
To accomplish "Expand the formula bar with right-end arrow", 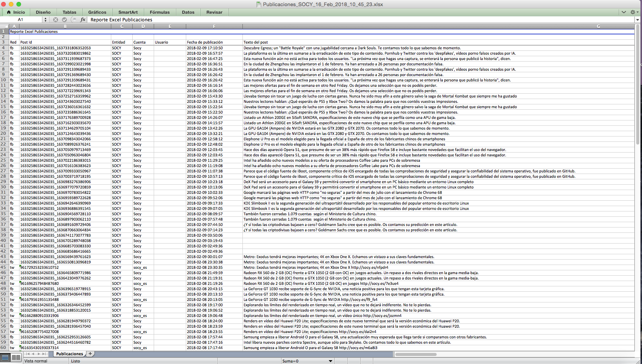I will point(637,19).
